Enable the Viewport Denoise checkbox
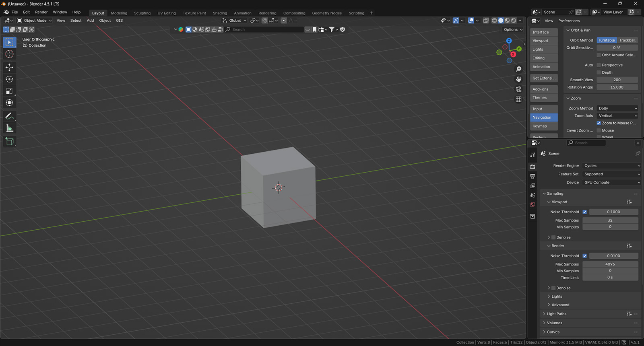644x346 pixels. pyautogui.click(x=553, y=237)
